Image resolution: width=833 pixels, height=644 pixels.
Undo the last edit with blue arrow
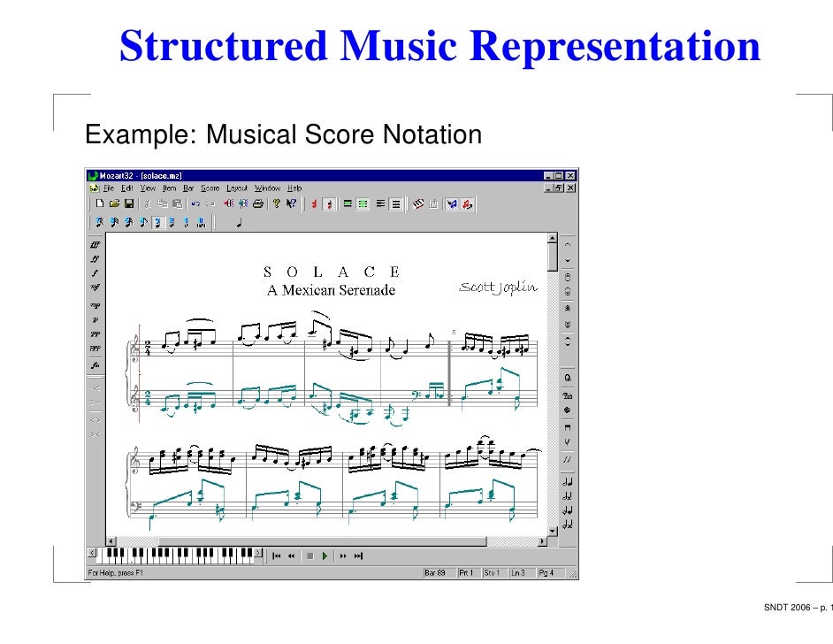click(x=195, y=203)
